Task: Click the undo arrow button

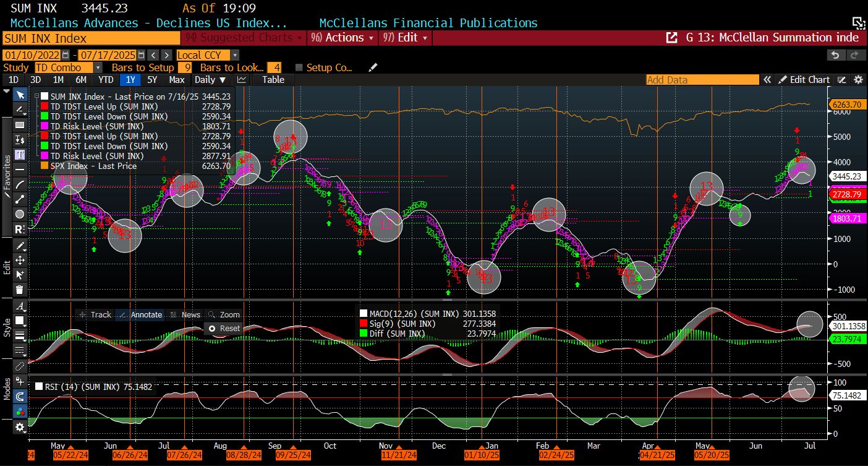Action: click(835, 55)
